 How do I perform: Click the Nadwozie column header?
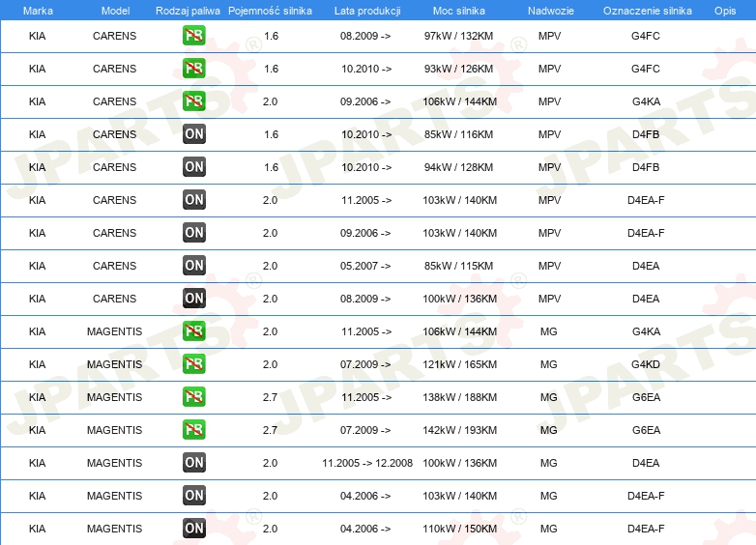551,11
